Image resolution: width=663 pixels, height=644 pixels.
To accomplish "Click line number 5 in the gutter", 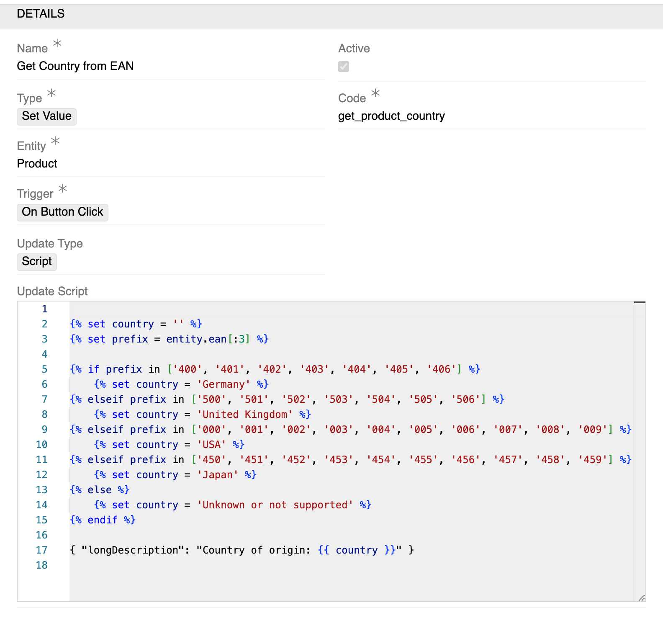I will pyautogui.click(x=44, y=369).
